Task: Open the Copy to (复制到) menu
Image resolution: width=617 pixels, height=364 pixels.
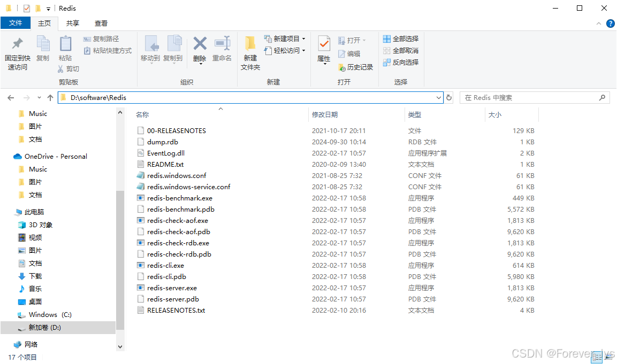Action: (173, 49)
